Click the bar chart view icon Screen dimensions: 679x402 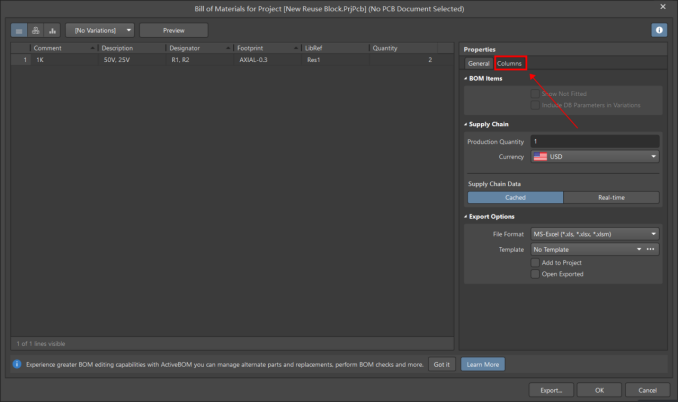pos(52,30)
